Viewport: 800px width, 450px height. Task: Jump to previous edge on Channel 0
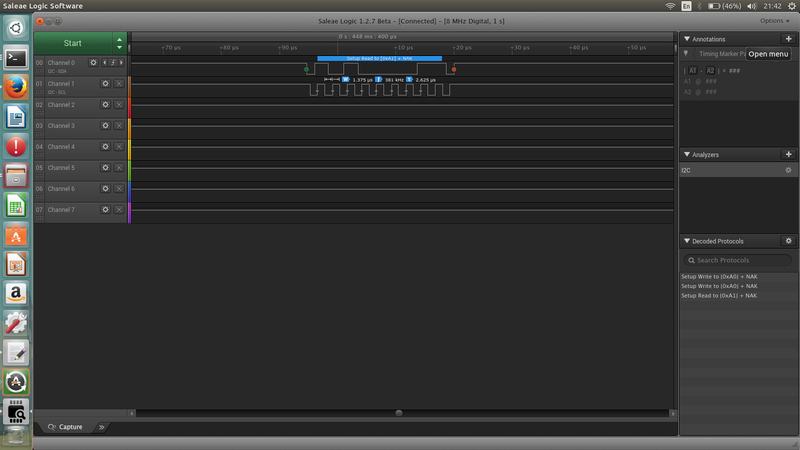(105, 62)
